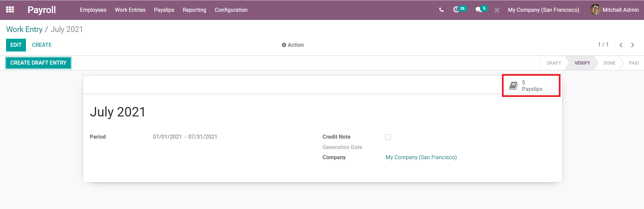This screenshot has width=644, height=209.
Task: Click Mitchell Admin's avatar picture
Action: click(x=595, y=10)
